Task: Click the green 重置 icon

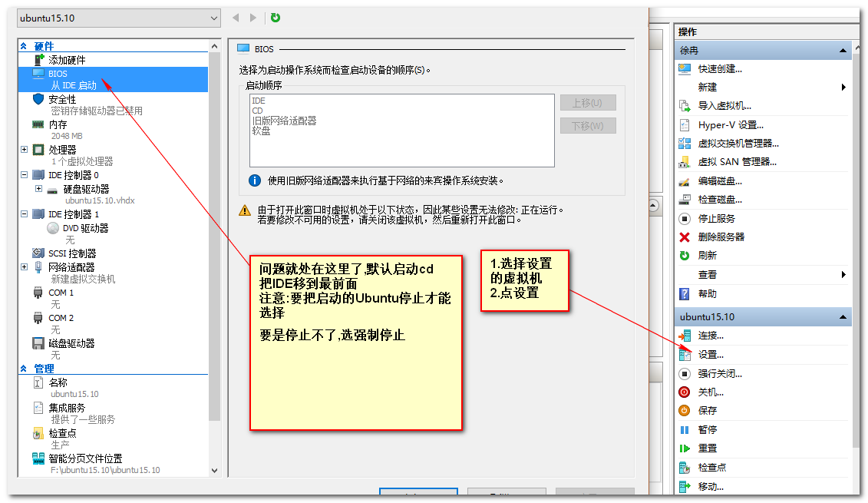Action: click(x=685, y=448)
